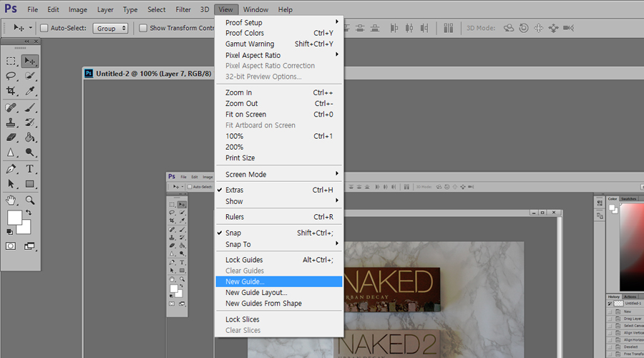Open the Filter menu

183,10
